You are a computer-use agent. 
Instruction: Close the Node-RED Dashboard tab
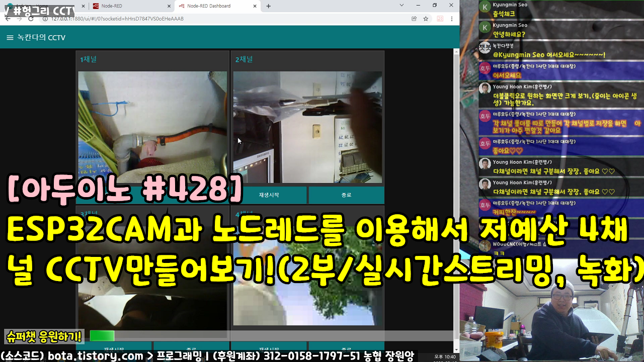tap(255, 6)
